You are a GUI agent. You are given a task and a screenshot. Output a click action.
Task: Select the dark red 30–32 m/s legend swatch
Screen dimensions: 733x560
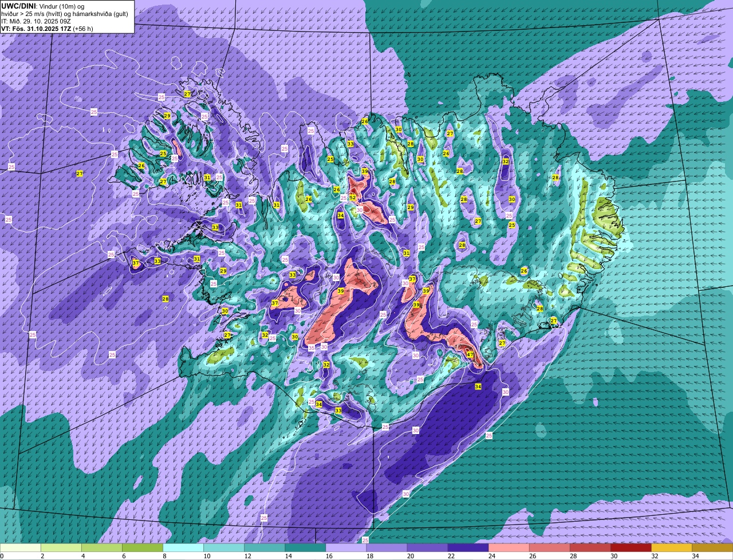630,547
